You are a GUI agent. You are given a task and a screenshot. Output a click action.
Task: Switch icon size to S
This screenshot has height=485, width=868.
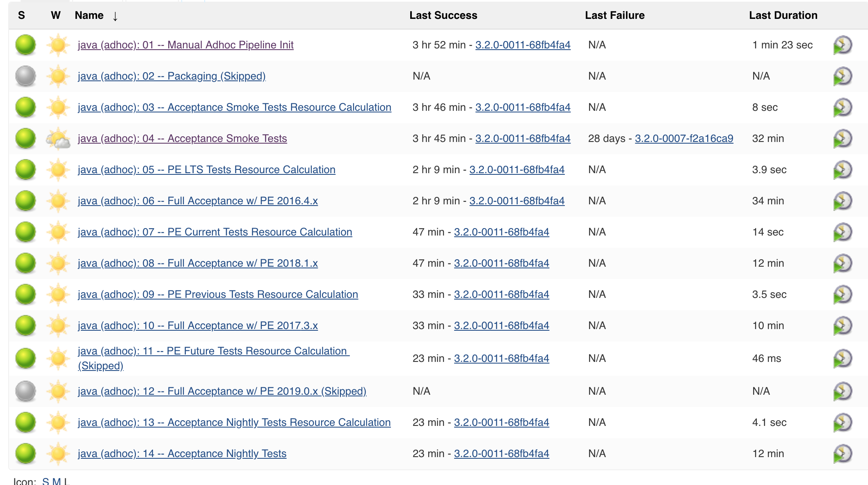coord(46,481)
